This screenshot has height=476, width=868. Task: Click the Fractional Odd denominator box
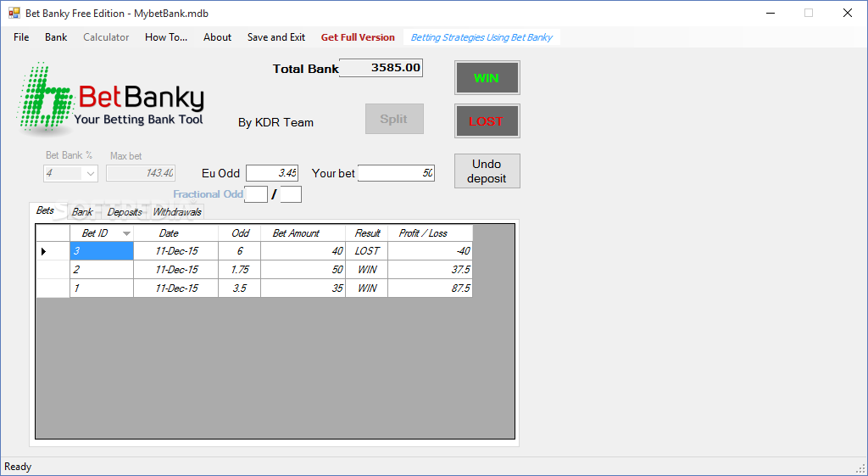[291, 194]
